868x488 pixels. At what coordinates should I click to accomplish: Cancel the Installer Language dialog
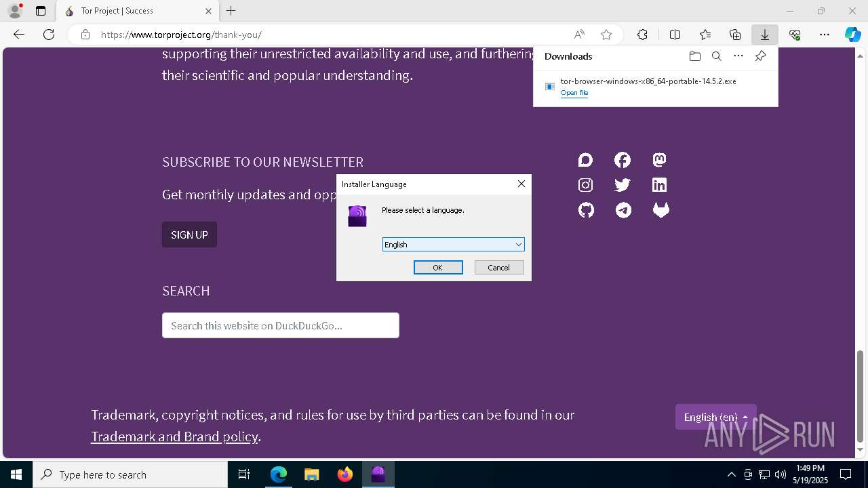coord(499,268)
